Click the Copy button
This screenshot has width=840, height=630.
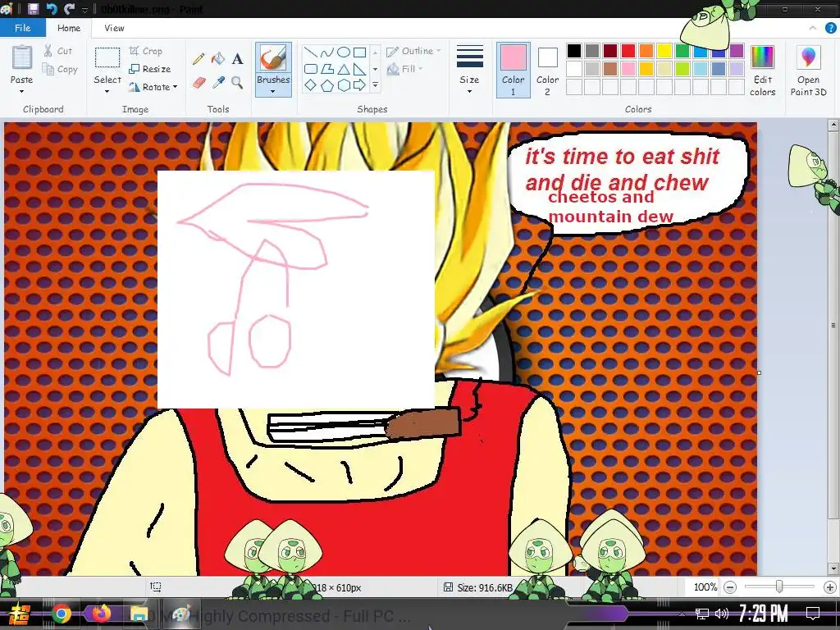pos(60,69)
